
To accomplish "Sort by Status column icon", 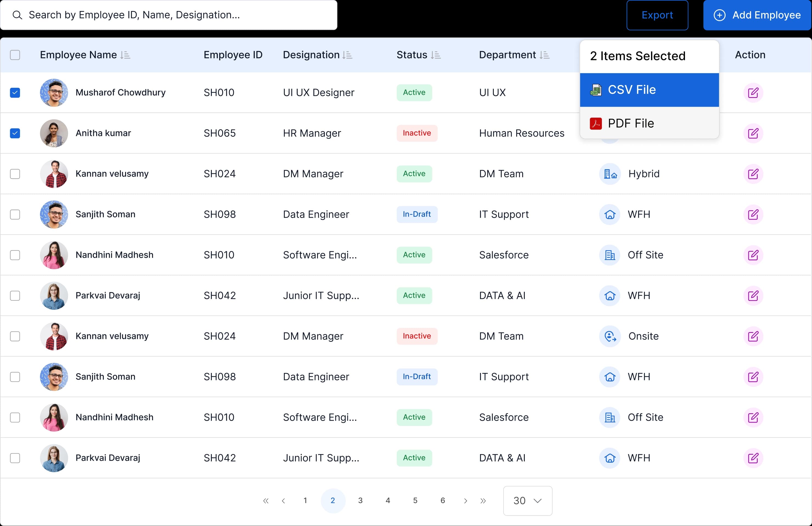I will click(435, 55).
